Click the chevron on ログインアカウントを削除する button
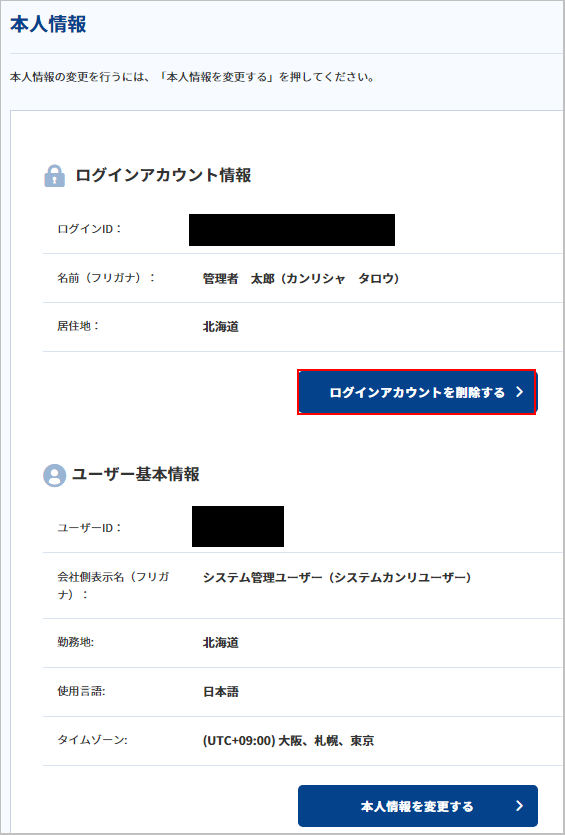 point(520,392)
